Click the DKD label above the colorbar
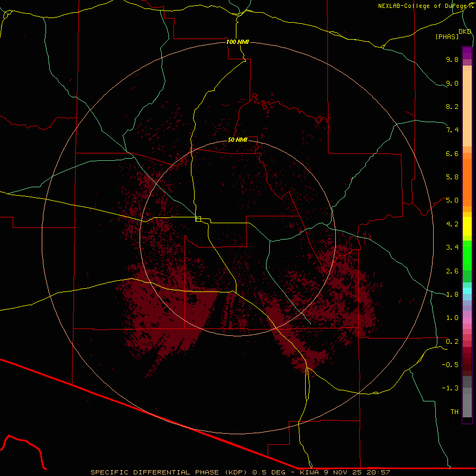Image resolution: width=476 pixels, height=476 pixels. tap(465, 32)
